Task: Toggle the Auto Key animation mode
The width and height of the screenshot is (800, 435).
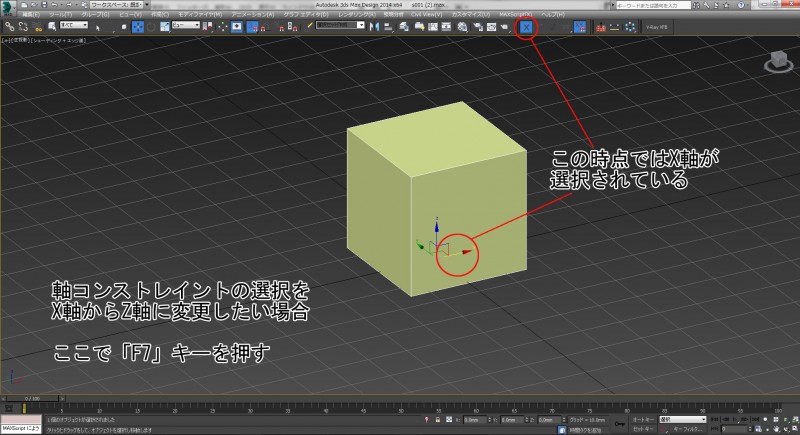Action: point(644,418)
